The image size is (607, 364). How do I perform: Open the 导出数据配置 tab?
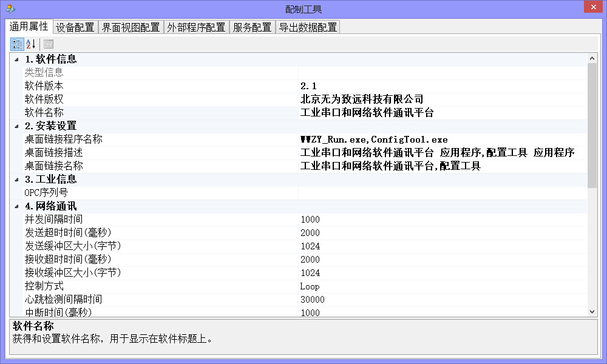click(308, 27)
